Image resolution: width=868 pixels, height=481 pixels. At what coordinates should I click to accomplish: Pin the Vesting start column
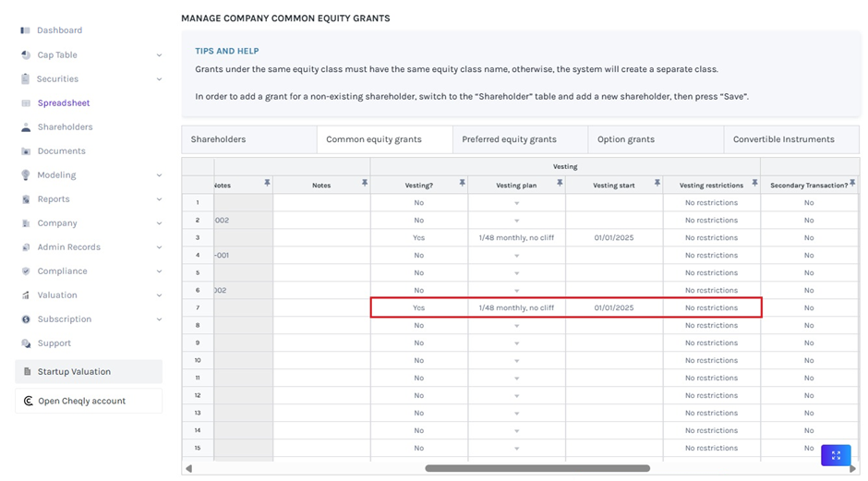pyautogui.click(x=657, y=184)
